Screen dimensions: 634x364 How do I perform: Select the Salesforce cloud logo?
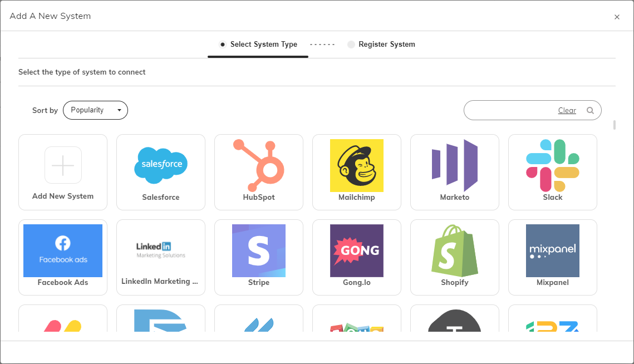161,165
